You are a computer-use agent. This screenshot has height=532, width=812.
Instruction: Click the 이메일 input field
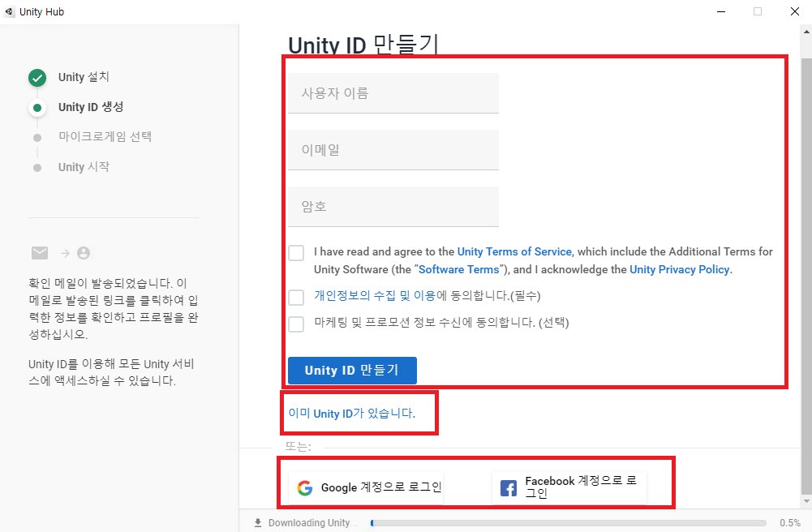pos(393,150)
